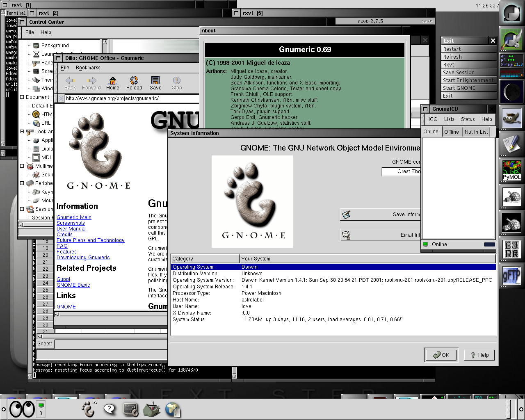Open File menu in Dillo browser
The width and height of the screenshot is (525, 420).
click(x=65, y=68)
